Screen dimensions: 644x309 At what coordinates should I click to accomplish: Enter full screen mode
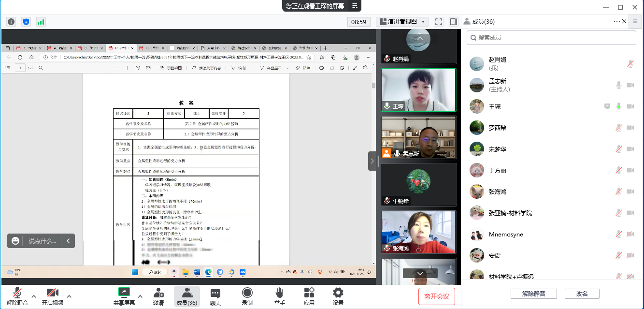(439, 22)
